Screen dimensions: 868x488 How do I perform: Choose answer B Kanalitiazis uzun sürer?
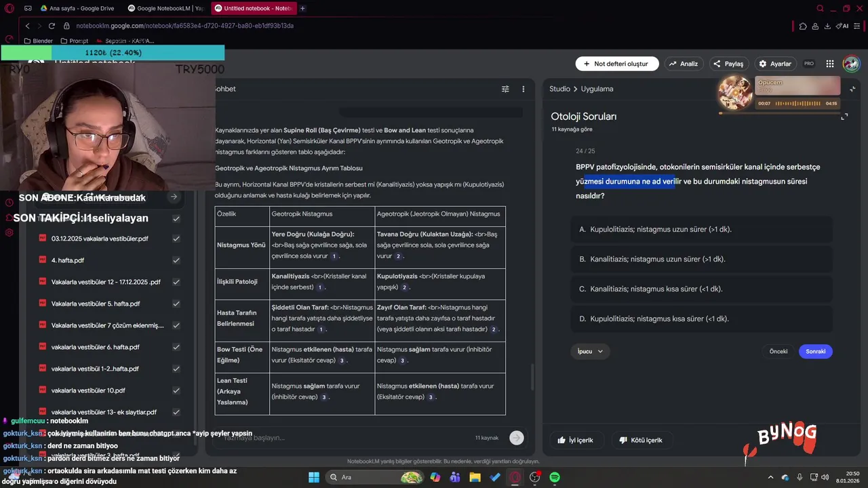[x=702, y=259]
